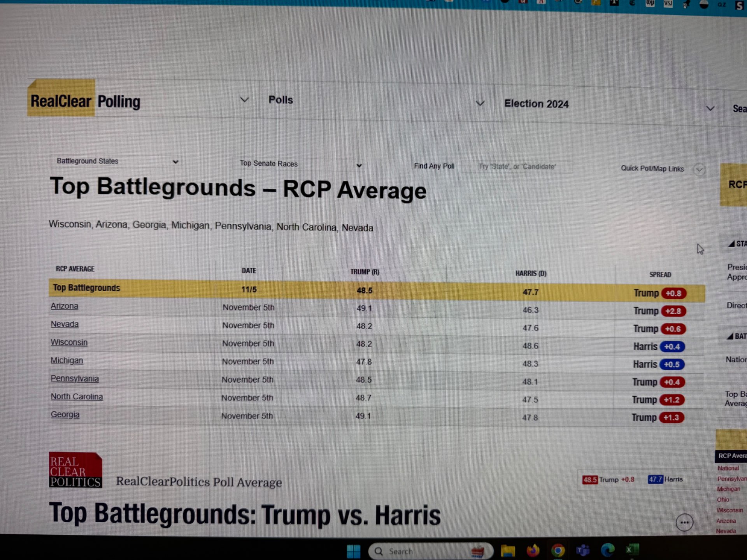Open the Windows Start menu

click(x=353, y=551)
